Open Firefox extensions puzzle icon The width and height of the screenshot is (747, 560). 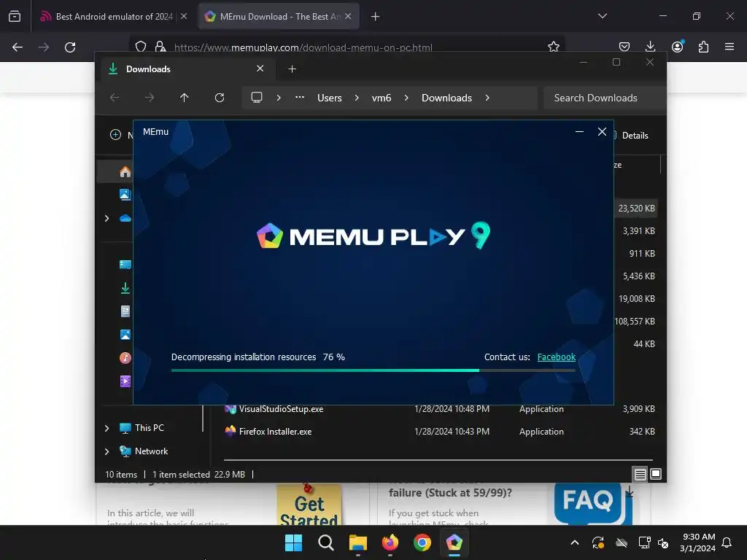tap(703, 47)
